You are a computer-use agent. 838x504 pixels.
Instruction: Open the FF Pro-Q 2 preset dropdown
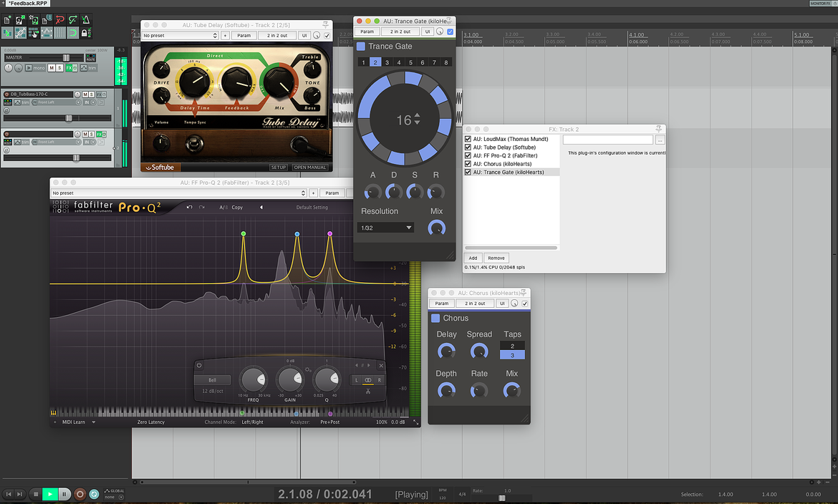tap(179, 193)
